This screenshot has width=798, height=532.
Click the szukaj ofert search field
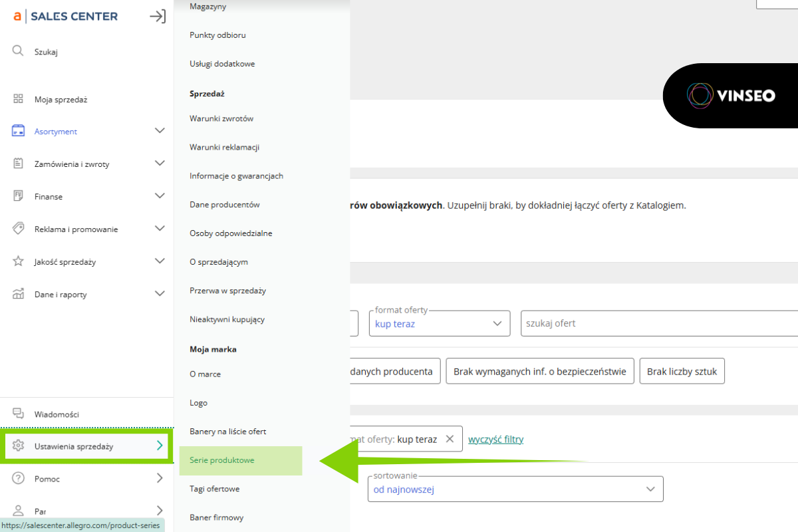pos(658,323)
